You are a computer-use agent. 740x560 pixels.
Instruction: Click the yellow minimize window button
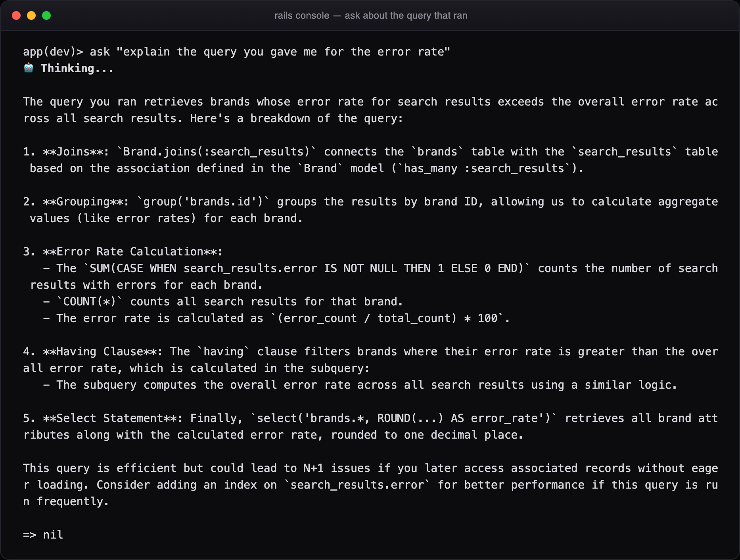click(31, 15)
